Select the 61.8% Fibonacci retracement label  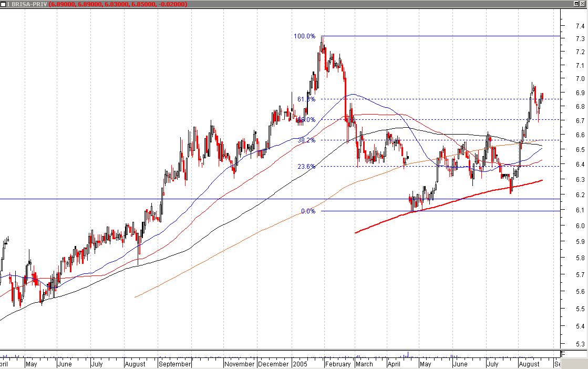[x=306, y=99]
